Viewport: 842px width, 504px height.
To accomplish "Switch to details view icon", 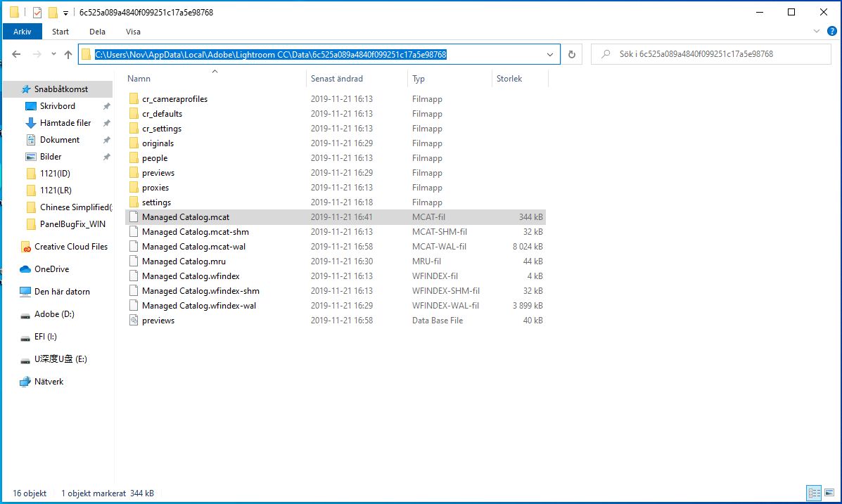I will pyautogui.click(x=814, y=492).
